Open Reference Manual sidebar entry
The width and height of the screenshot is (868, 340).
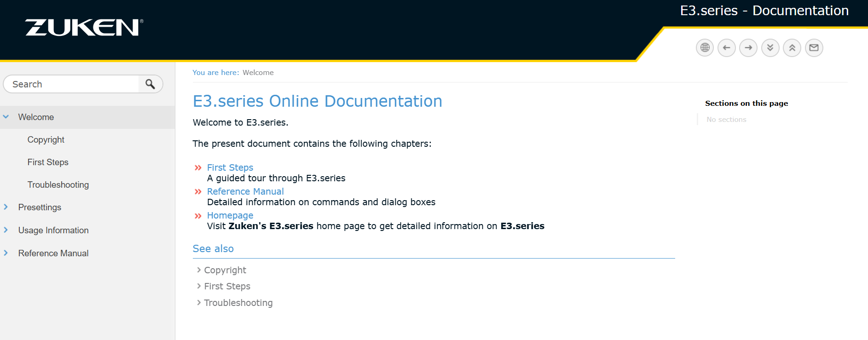pos(53,253)
